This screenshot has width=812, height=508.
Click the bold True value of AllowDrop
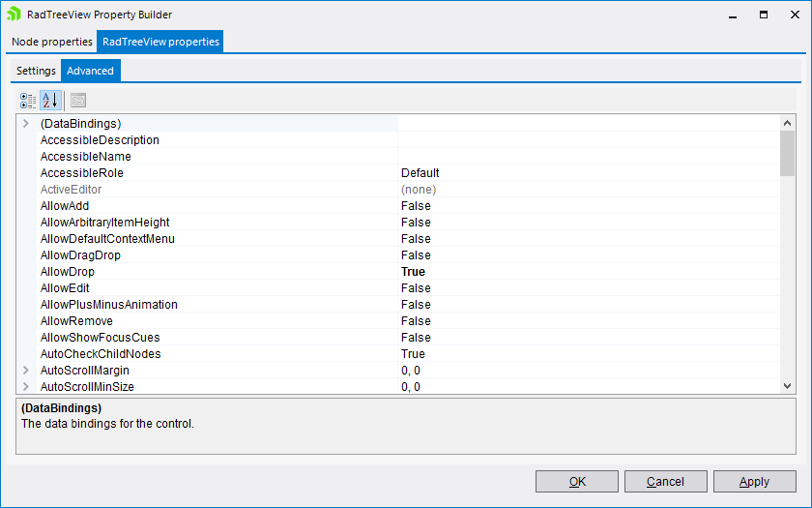(413, 272)
